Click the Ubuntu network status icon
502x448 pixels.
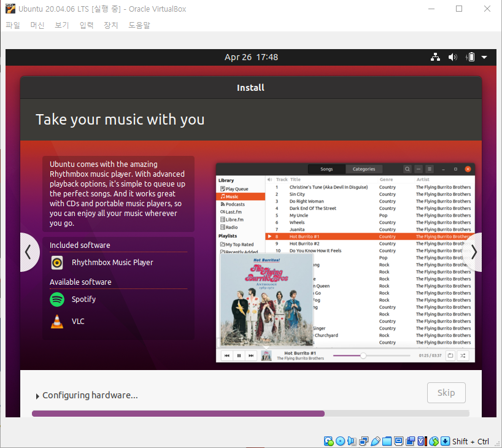pyautogui.click(x=435, y=57)
